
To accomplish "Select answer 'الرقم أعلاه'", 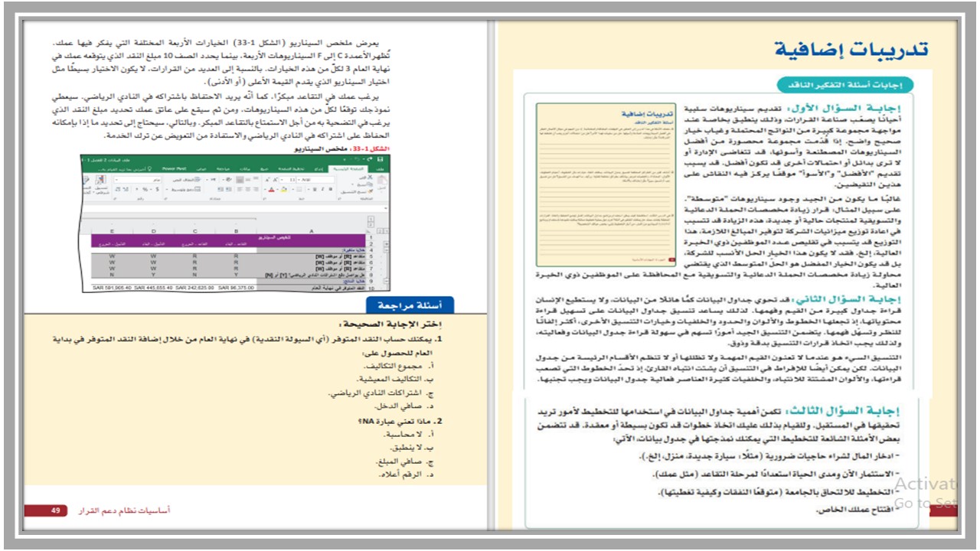I will 400,474.
